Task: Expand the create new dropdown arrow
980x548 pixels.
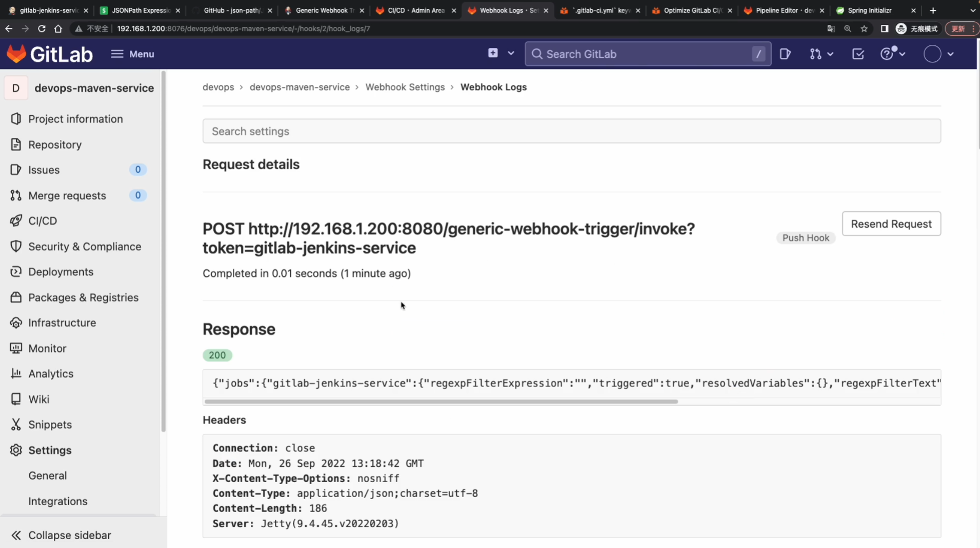Action: click(x=511, y=53)
